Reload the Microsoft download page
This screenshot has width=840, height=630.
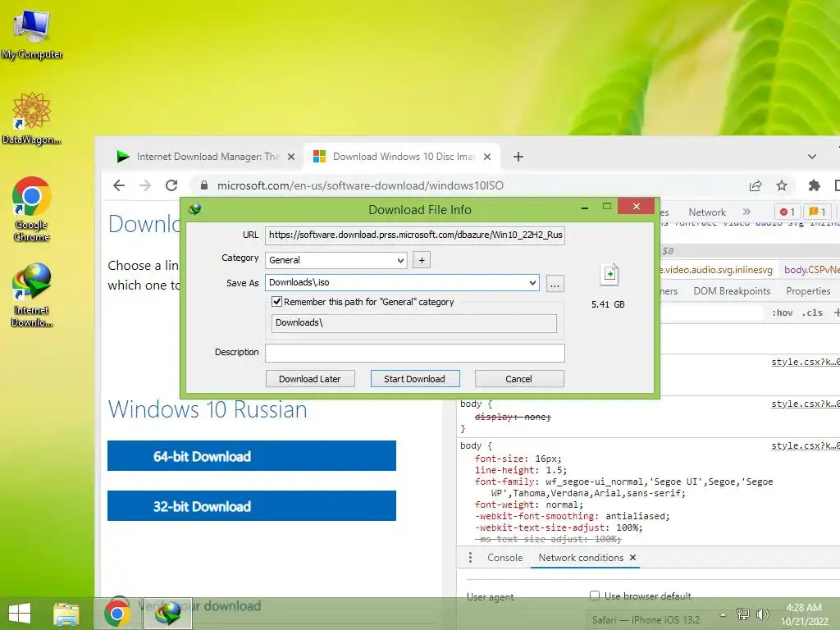(x=171, y=185)
